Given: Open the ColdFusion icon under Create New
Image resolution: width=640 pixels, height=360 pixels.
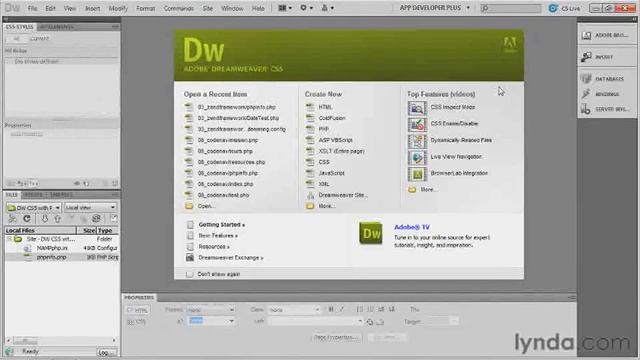Looking at the screenshot, I should (x=310, y=118).
